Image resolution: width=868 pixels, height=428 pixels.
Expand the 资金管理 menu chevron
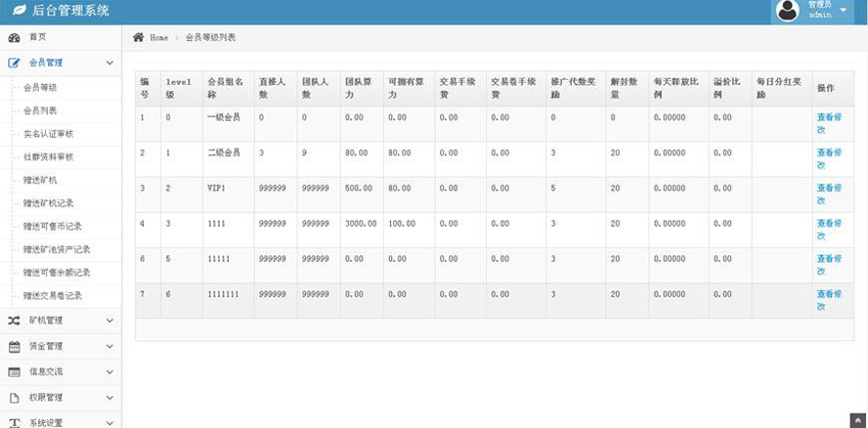click(x=109, y=347)
